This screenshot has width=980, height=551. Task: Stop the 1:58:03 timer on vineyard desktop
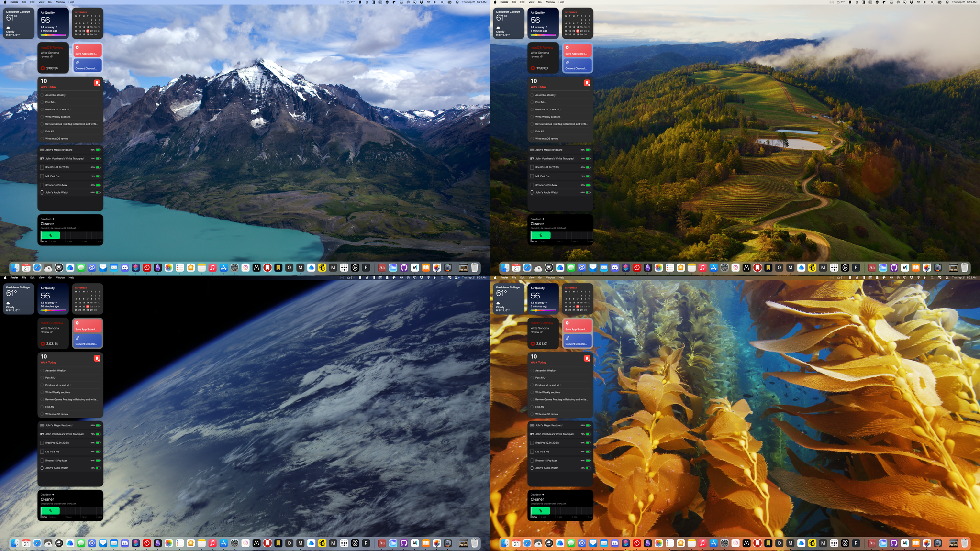[533, 68]
